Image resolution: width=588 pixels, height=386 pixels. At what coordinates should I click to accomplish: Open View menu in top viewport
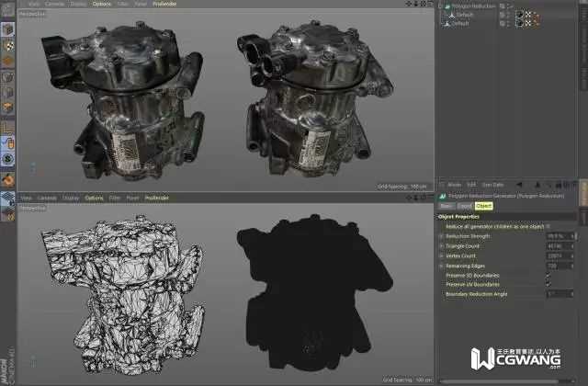pos(34,4)
